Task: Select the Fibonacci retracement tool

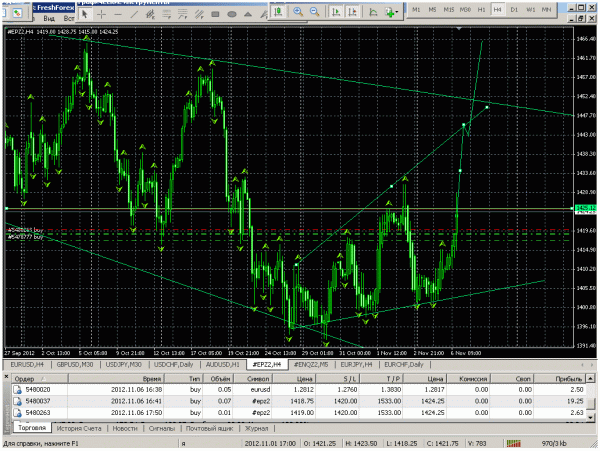Action: [x=166, y=15]
